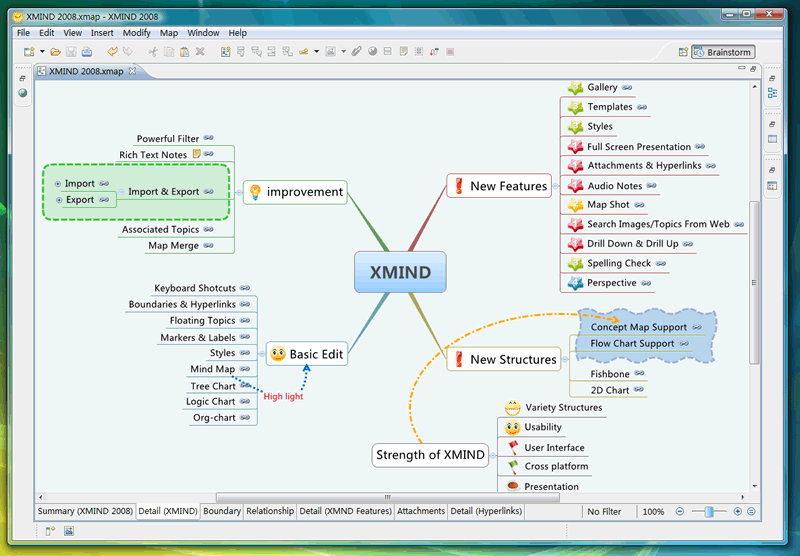
Task: Toggle the Brainstorm mode button
Action: [x=723, y=52]
